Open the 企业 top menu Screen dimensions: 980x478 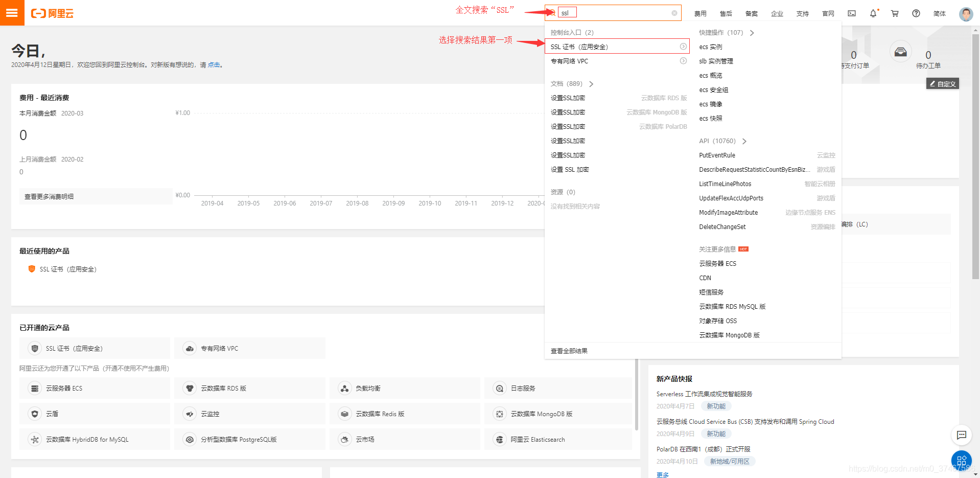pyautogui.click(x=777, y=14)
